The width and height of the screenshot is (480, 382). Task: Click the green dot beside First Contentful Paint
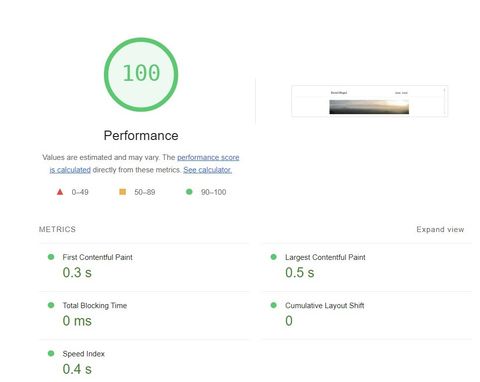pyautogui.click(x=51, y=257)
